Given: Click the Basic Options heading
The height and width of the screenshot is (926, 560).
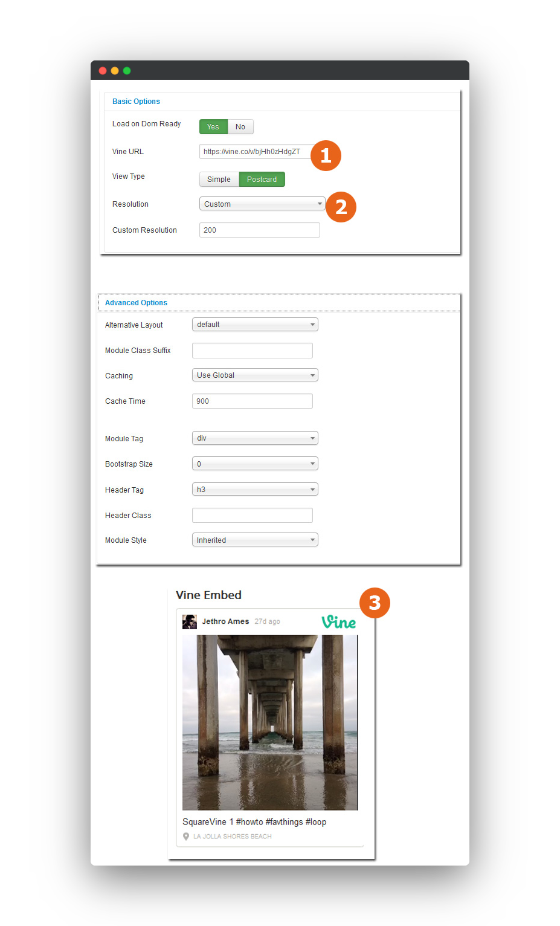Looking at the screenshot, I should click(x=136, y=102).
